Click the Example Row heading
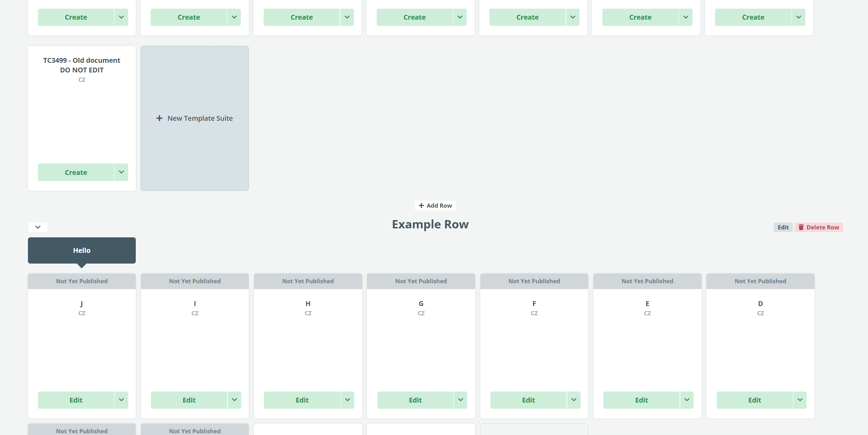The height and width of the screenshot is (435, 868). tap(430, 225)
